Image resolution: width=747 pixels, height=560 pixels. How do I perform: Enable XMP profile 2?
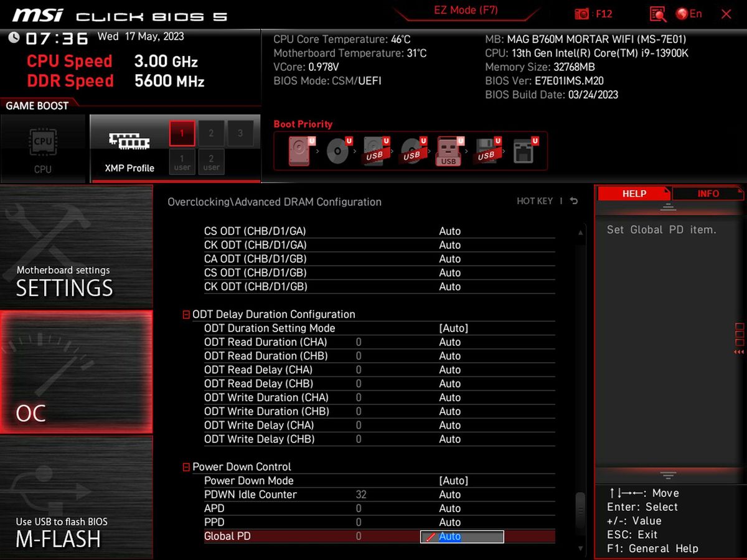(x=211, y=133)
